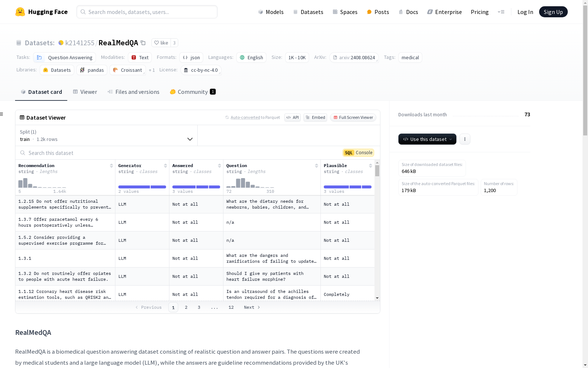Select the json format tag
The image size is (588, 368).
point(191,57)
